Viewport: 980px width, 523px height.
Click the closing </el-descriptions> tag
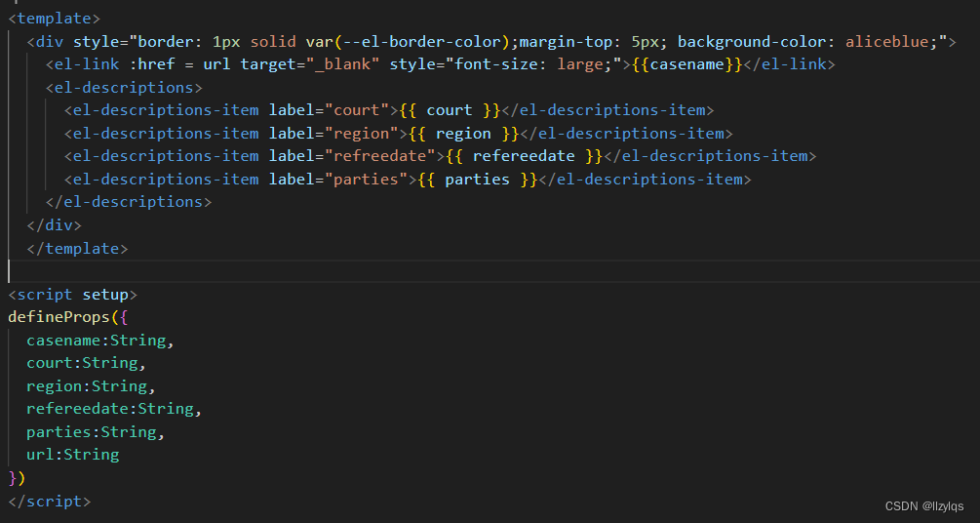point(129,202)
